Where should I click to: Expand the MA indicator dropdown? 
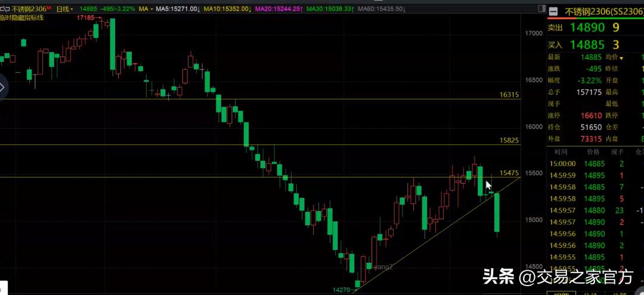[145, 9]
